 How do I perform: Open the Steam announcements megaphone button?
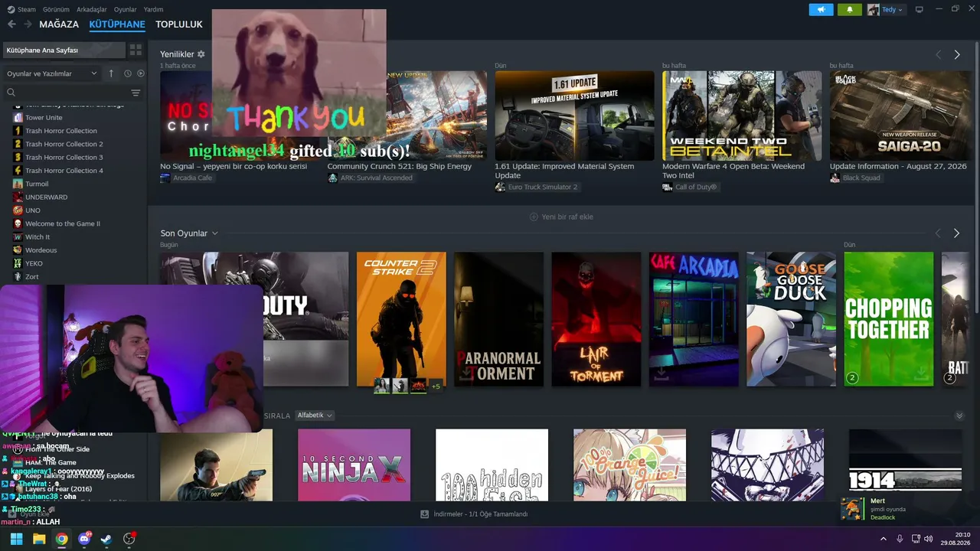tap(821, 10)
